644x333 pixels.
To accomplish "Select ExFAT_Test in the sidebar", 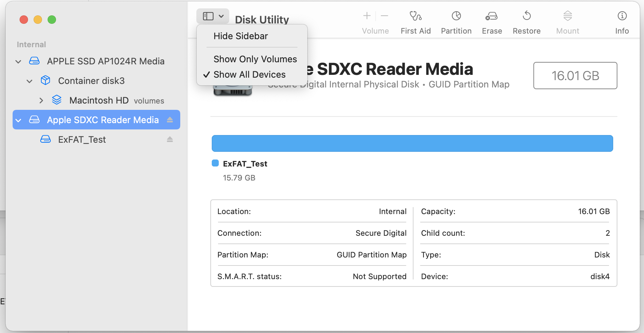I will (82, 140).
